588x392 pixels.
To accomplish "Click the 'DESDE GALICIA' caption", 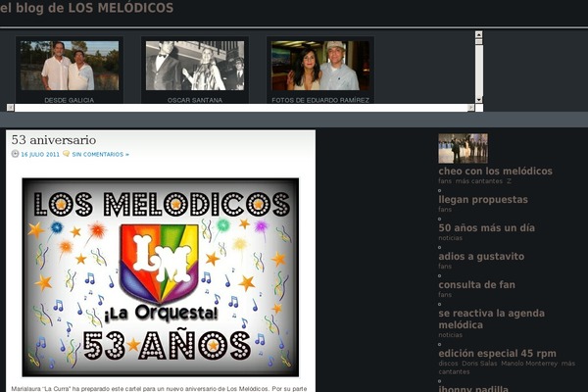I will point(70,100).
